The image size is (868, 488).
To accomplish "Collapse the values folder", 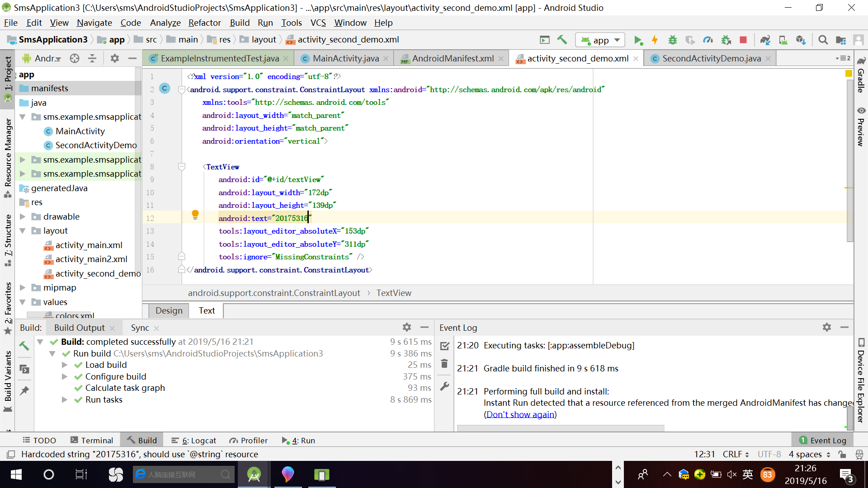I will click(x=22, y=302).
